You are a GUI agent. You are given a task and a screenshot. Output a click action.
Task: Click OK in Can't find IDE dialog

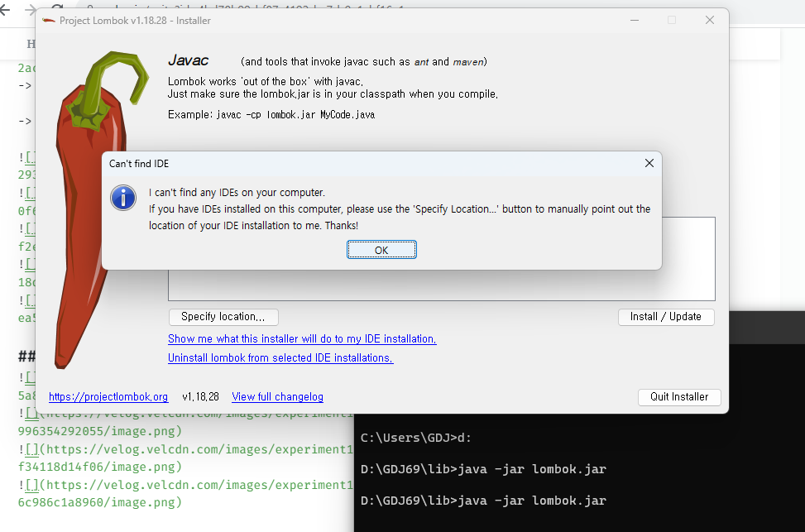[x=381, y=250]
